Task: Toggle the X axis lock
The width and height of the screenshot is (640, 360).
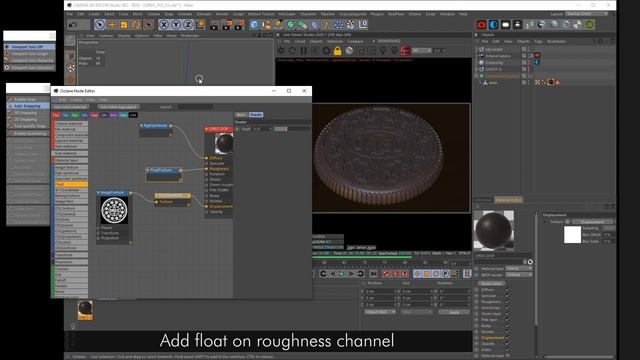Action: pos(164,25)
